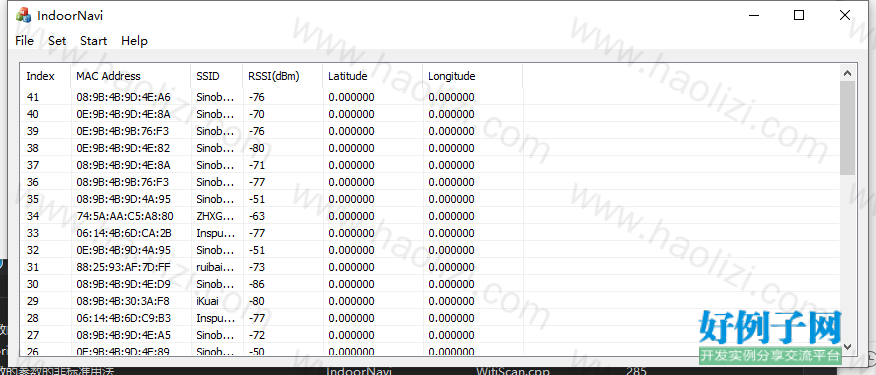Sort by the Longitude column header

click(x=473, y=76)
